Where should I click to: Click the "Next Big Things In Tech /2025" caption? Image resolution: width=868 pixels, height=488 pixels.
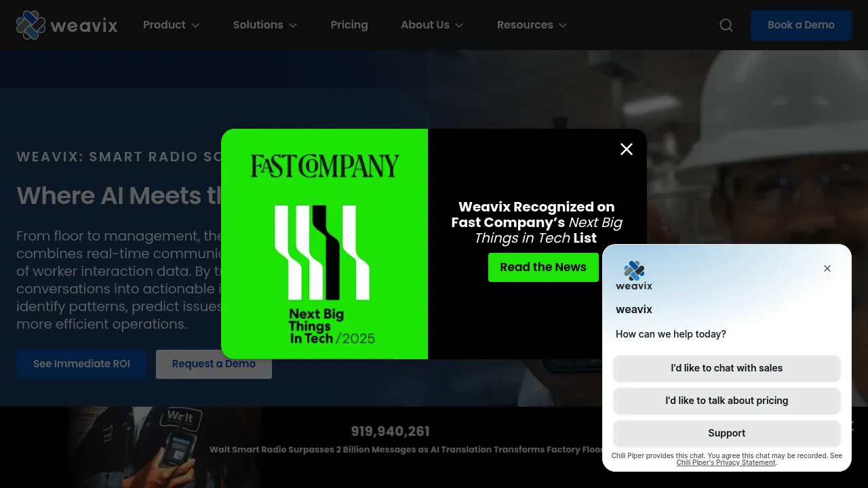tap(332, 326)
